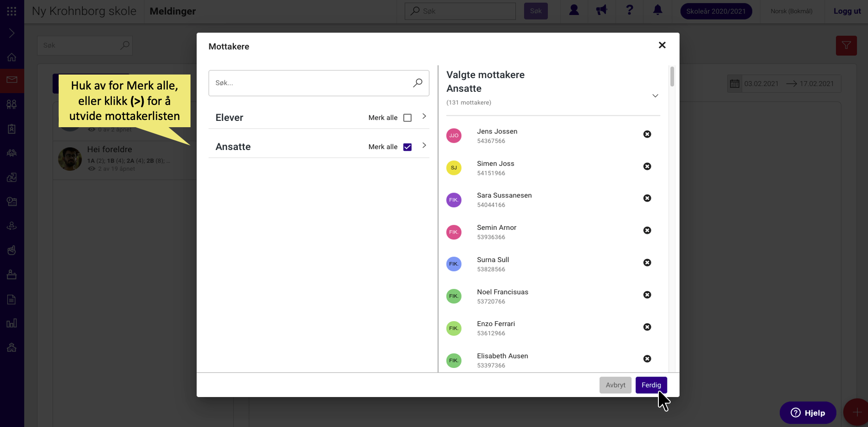868x427 pixels.
Task: Click the Avbryt button
Action: coord(615,385)
